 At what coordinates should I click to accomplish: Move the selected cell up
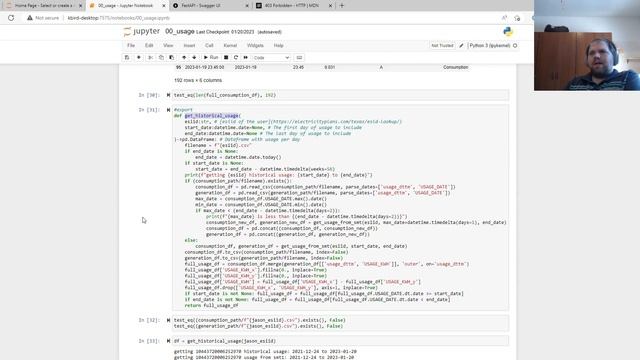tap(184, 58)
